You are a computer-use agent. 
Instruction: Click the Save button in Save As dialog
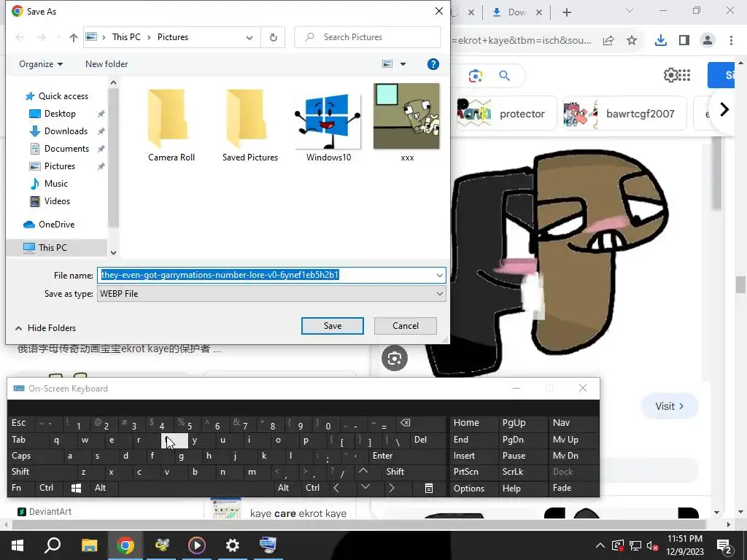click(x=332, y=326)
